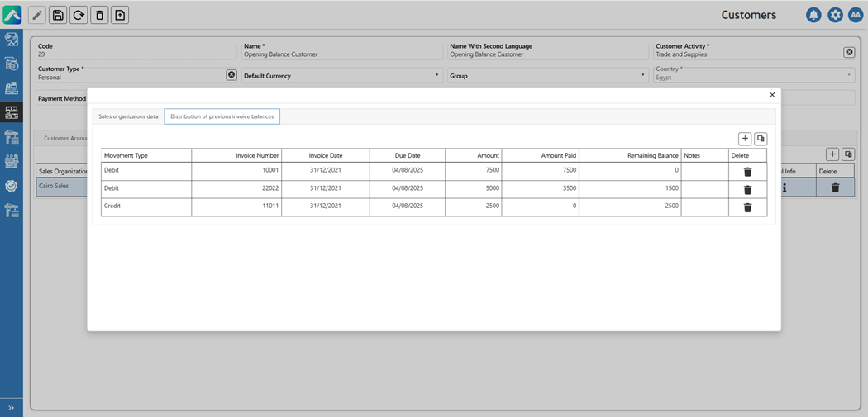
Task: Delete the invoice 22022 row
Action: tap(747, 190)
